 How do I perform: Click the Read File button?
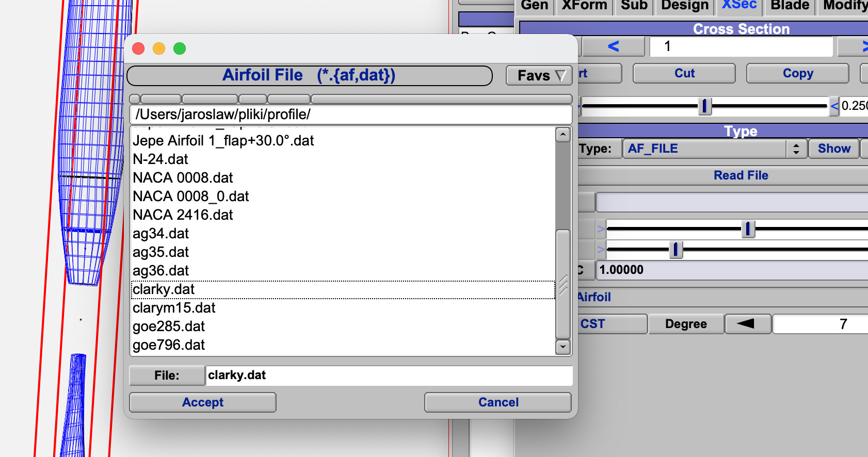[x=741, y=175]
